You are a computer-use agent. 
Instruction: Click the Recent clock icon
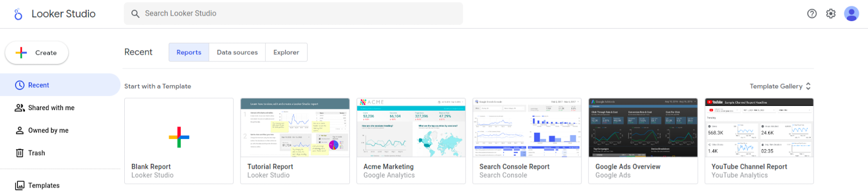coord(20,85)
